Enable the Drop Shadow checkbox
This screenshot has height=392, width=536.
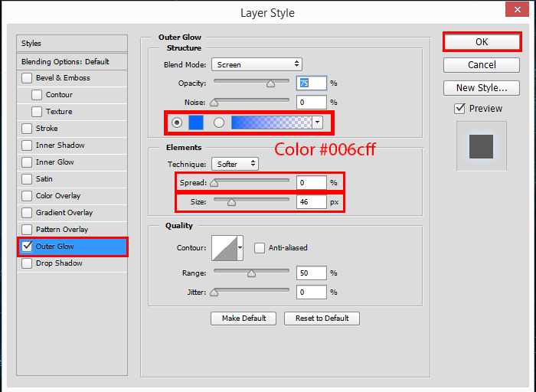28,263
